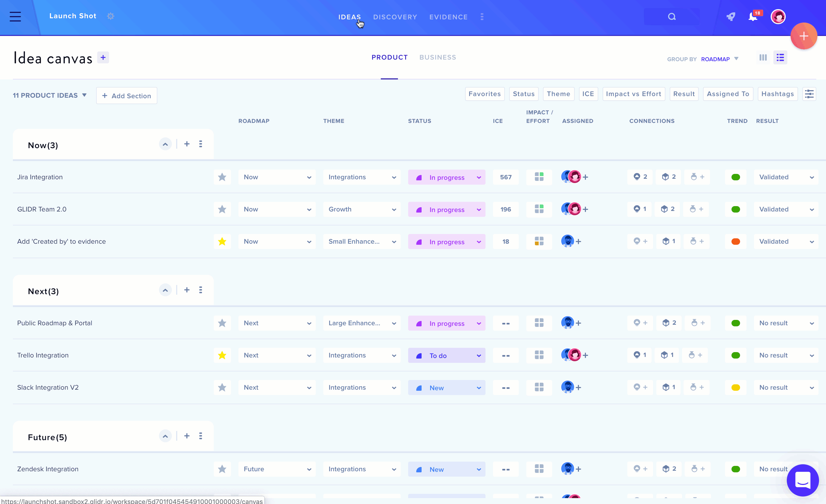Click the Impact vs Effort filter button

coord(633,94)
